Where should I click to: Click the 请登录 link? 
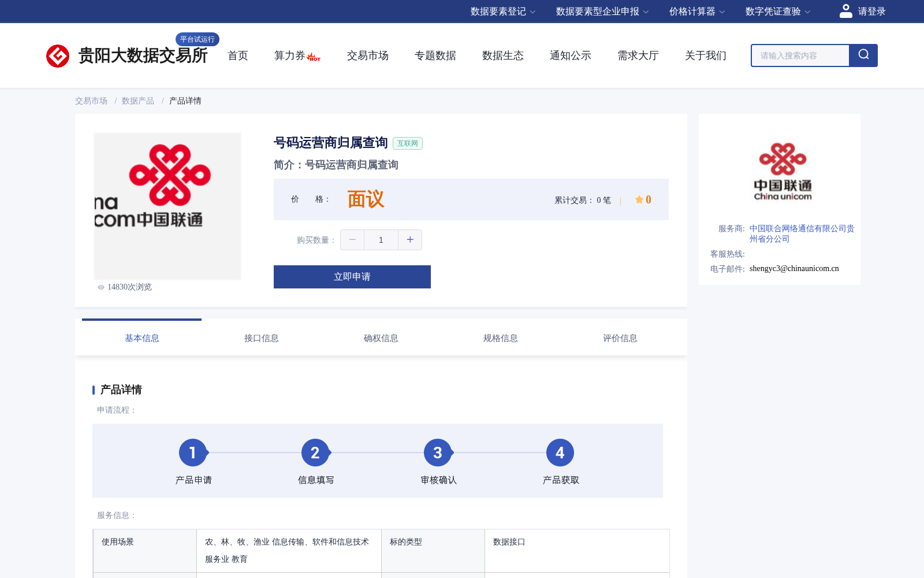click(871, 12)
